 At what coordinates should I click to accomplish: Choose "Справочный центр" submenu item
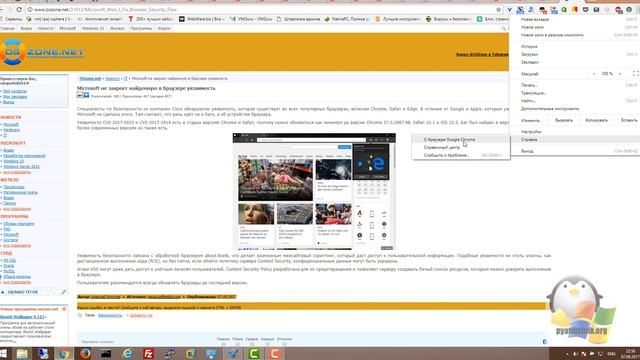(x=461, y=147)
